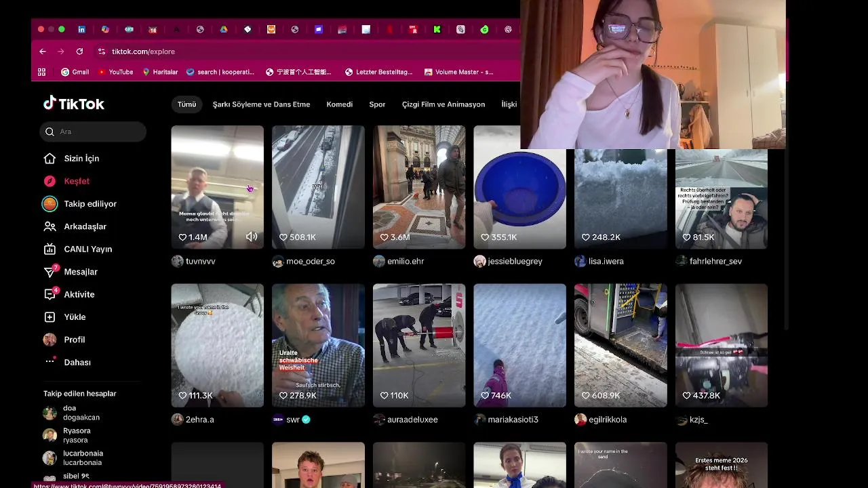This screenshot has height=488, width=868.
Task: Open site info icon in address bar
Action: [101, 52]
